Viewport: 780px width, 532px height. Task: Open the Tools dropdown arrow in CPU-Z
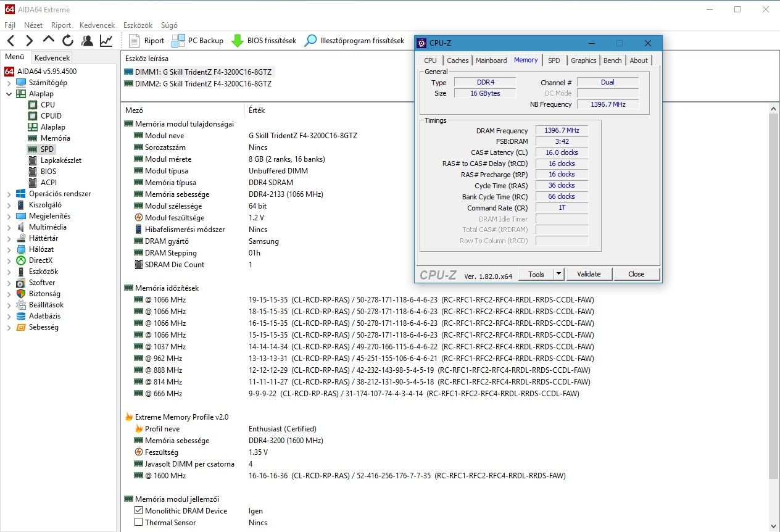point(558,274)
